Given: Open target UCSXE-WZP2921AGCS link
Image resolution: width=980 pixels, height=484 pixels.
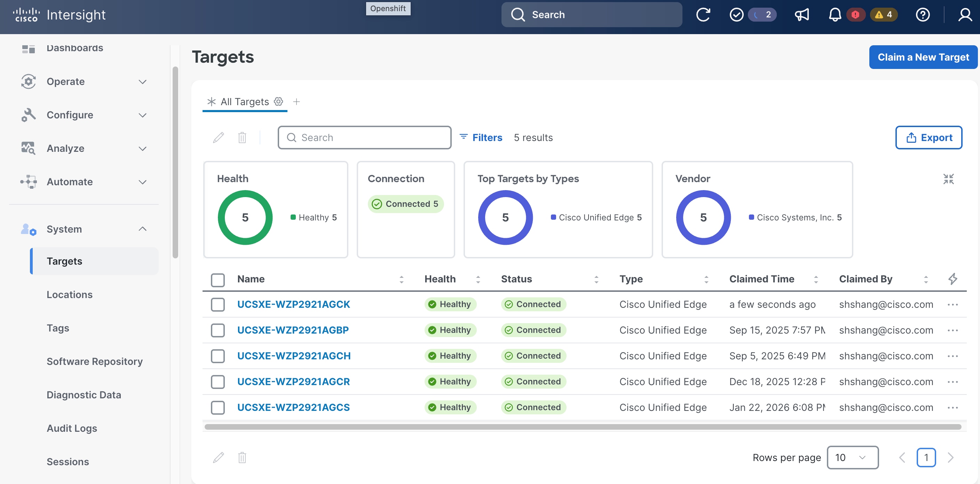Looking at the screenshot, I should [293, 407].
